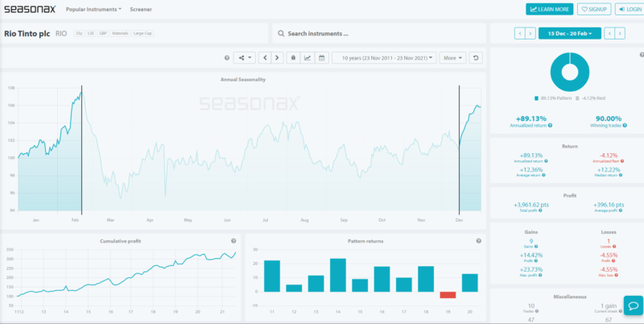The height and width of the screenshot is (324, 644).
Task: Click help icon beside Cumulative profit
Action: tap(233, 241)
